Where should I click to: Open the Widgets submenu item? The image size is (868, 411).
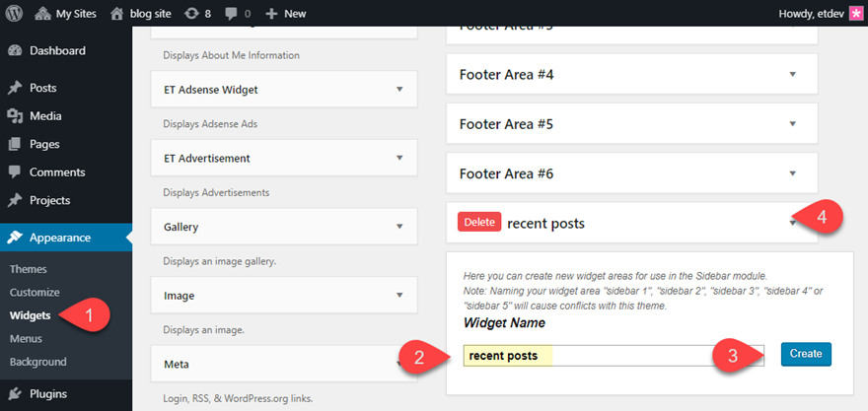(30, 315)
